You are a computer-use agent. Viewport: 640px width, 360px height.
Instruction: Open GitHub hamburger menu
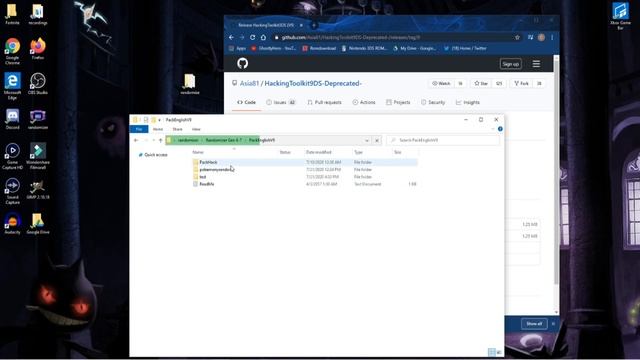click(x=536, y=64)
